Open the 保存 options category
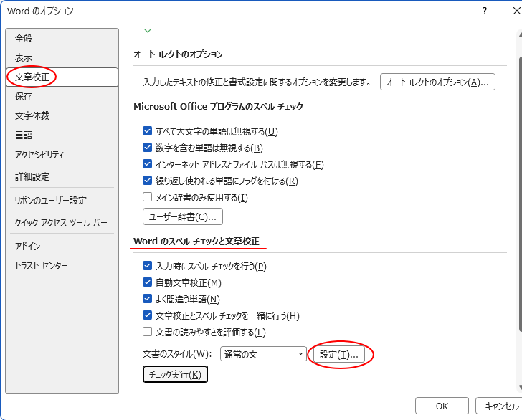 coord(62,97)
